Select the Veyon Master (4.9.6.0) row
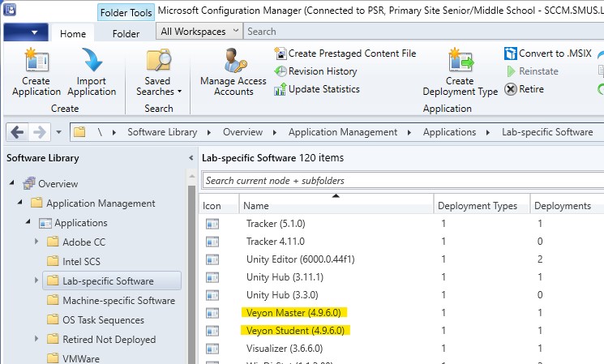This screenshot has width=604, height=364. click(x=402, y=313)
